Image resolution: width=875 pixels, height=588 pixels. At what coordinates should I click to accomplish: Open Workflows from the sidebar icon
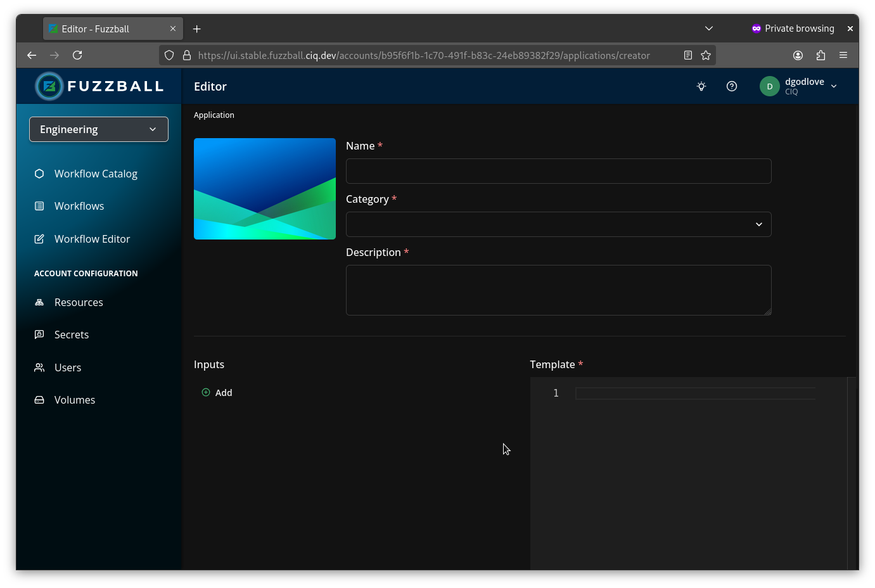[x=39, y=205]
